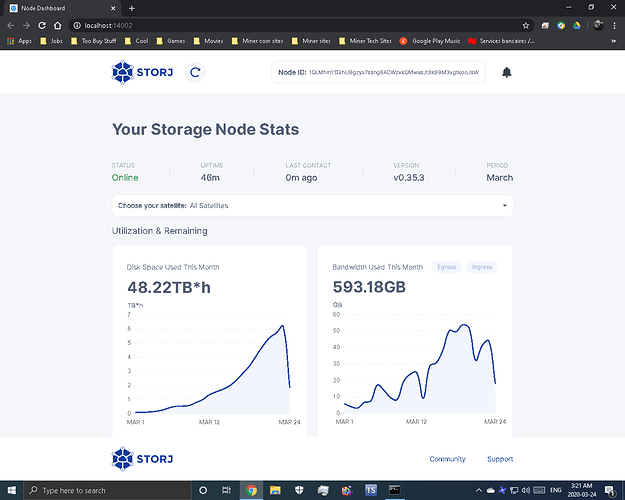The height and width of the screenshot is (500, 625).
Task: Open the Chrome three-dot menu
Action: tap(614, 24)
